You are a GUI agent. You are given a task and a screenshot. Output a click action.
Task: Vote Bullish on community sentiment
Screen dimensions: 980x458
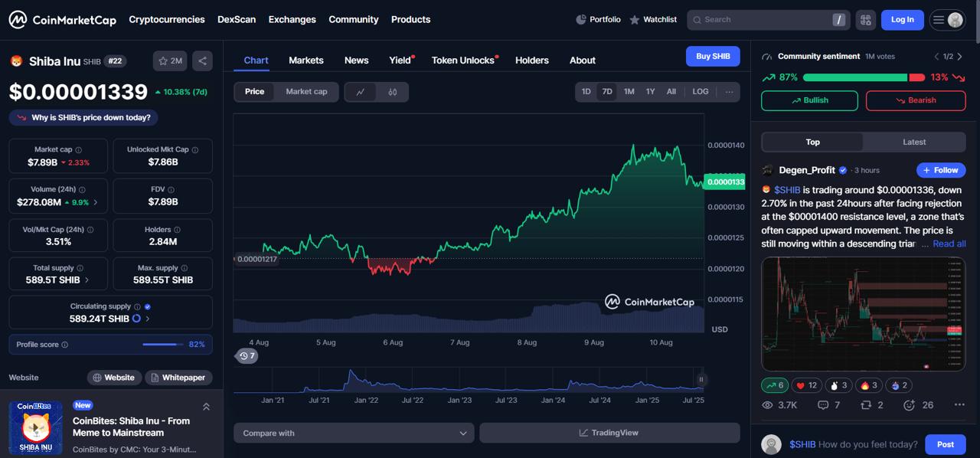[809, 100]
